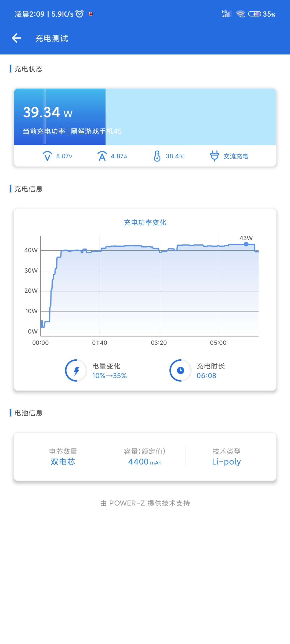Image resolution: width=290 pixels, height=644 pixels.
Task: Tap the voltage V icon
Action: click(x=47, y=156)
